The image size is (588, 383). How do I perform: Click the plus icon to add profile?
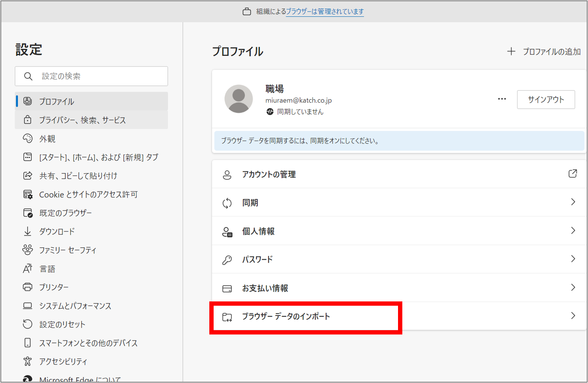pos(511,52)
